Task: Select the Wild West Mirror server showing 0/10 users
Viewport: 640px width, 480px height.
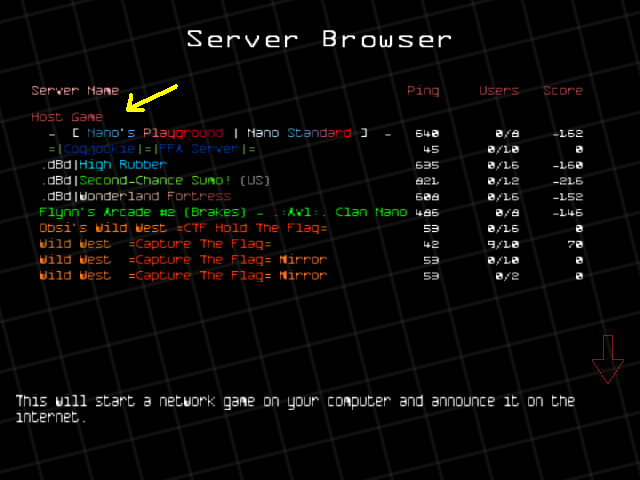Action: pyautogui.click(x=182, y=260)
